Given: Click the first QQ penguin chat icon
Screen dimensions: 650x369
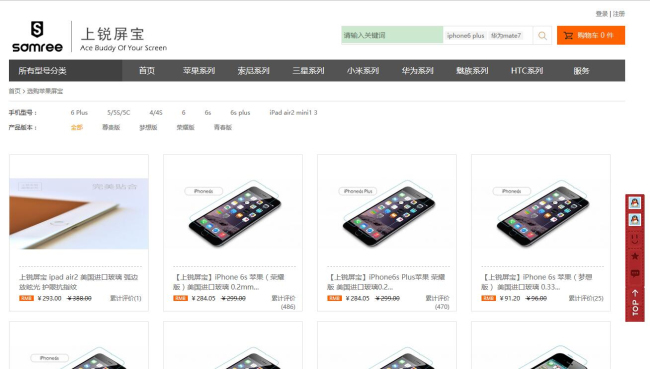Looking at the screenshot, I should click(x=635, y=202).
